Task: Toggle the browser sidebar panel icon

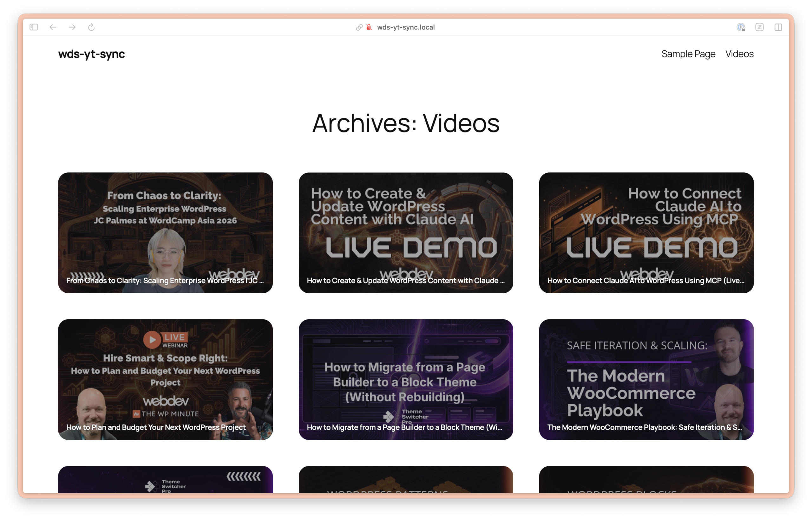Action: 34,27
